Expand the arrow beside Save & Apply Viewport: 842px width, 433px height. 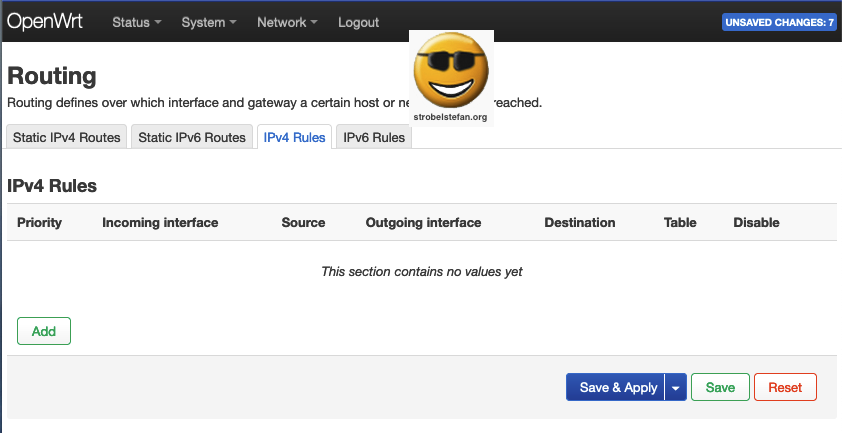coord(676,388)
